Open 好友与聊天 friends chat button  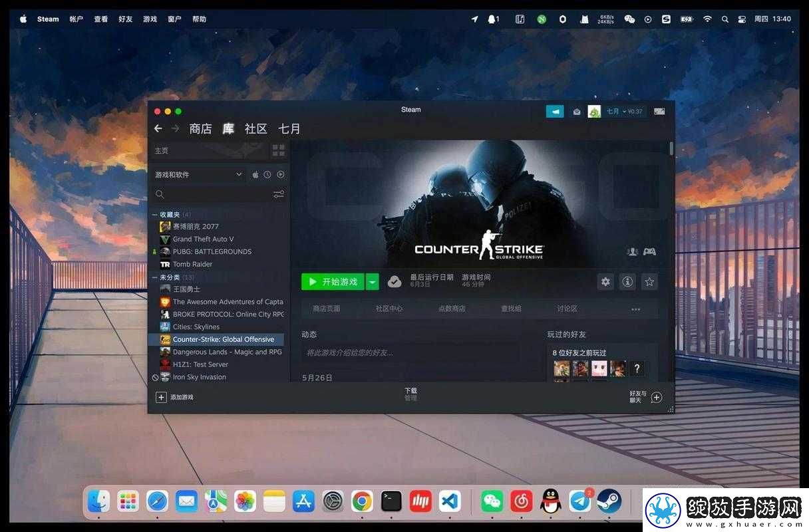pyautogui.click(x=646, y=397)
